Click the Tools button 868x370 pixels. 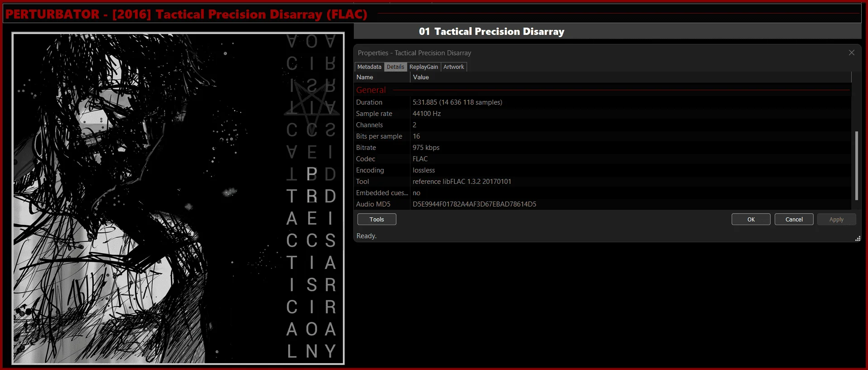point(376,219)
